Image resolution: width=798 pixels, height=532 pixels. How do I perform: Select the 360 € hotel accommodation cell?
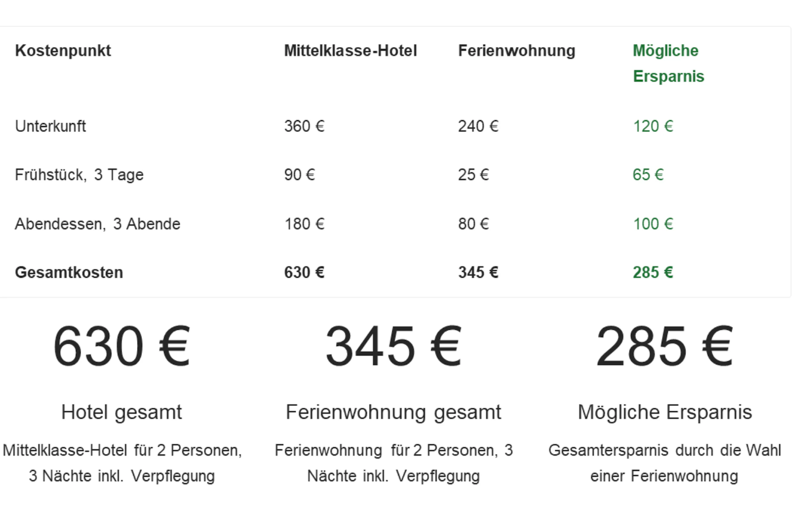click(x=304, y=126)
